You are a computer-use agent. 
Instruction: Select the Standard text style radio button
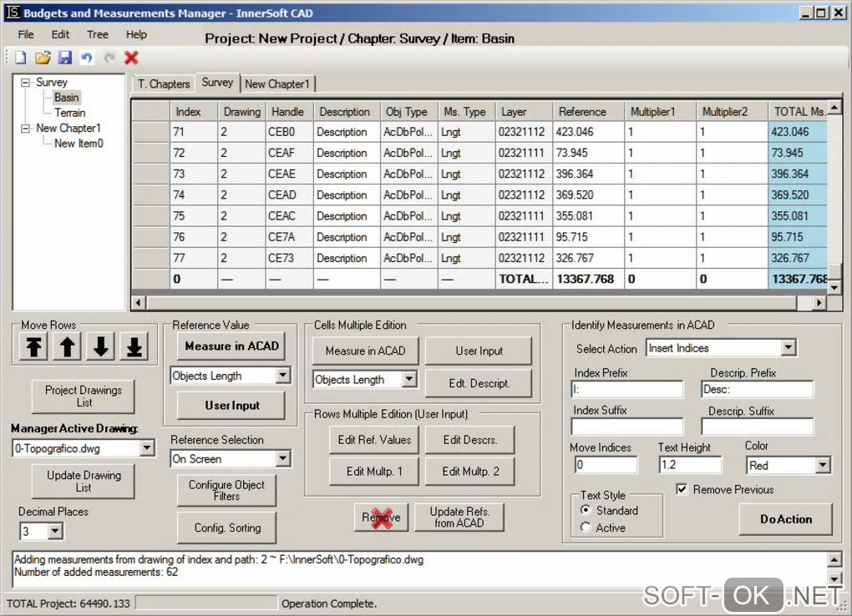[x=586, y=510]
